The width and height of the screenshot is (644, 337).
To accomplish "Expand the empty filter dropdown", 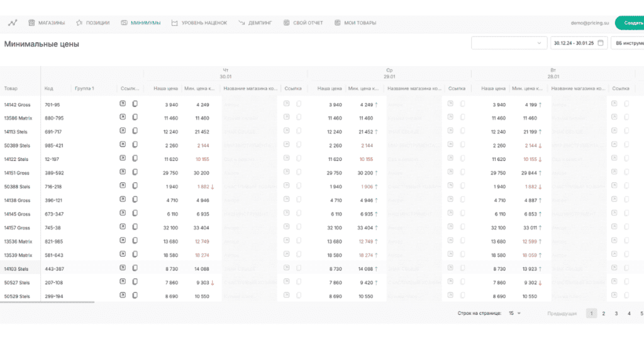I will [509, 43].
